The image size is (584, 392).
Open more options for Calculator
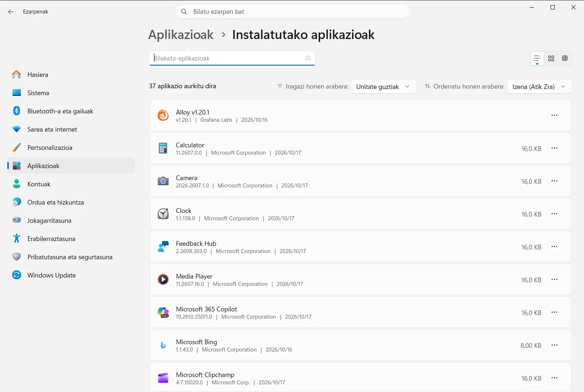point(554,148)
